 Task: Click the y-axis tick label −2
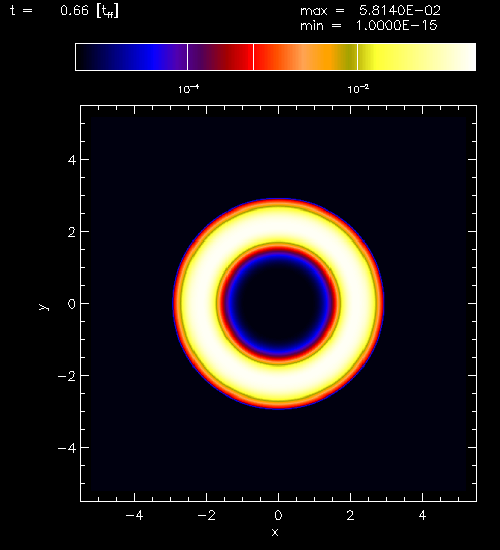[67, 376]
